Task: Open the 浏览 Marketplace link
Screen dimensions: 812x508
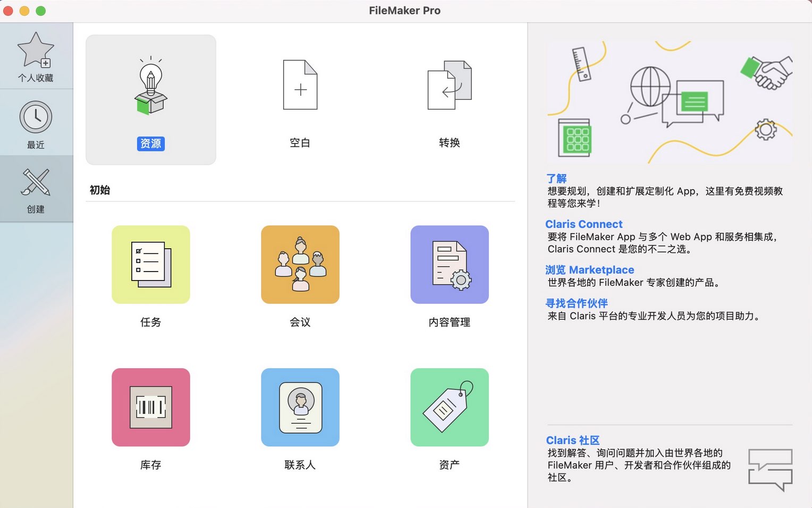Action: pos(590,270)
